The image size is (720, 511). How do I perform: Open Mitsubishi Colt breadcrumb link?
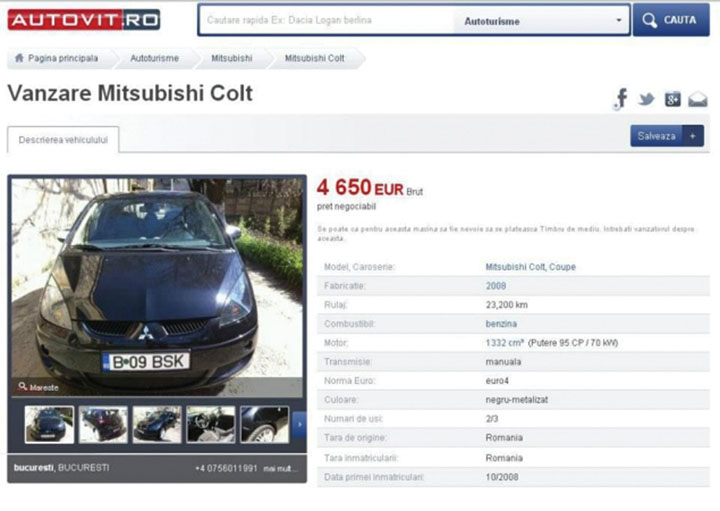point(315,58)
